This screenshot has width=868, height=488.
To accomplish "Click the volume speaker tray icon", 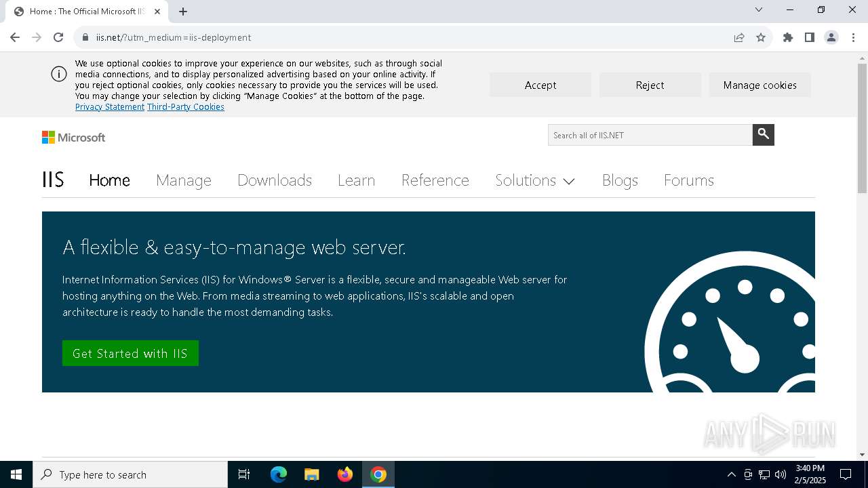I will point(781,474).
